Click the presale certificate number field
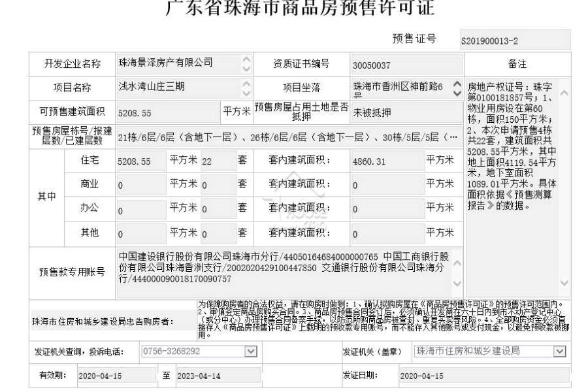Viewport: 588px width, 392px height. [515, 40]
